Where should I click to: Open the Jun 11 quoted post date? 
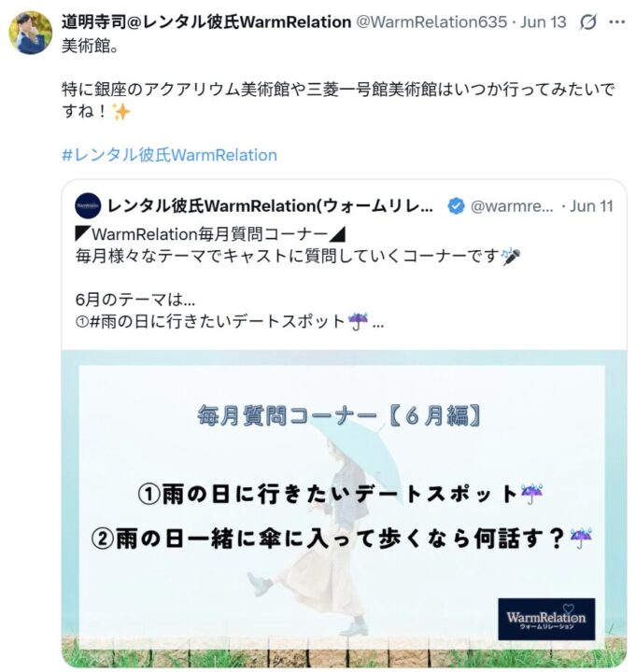[x=591, y=206]
